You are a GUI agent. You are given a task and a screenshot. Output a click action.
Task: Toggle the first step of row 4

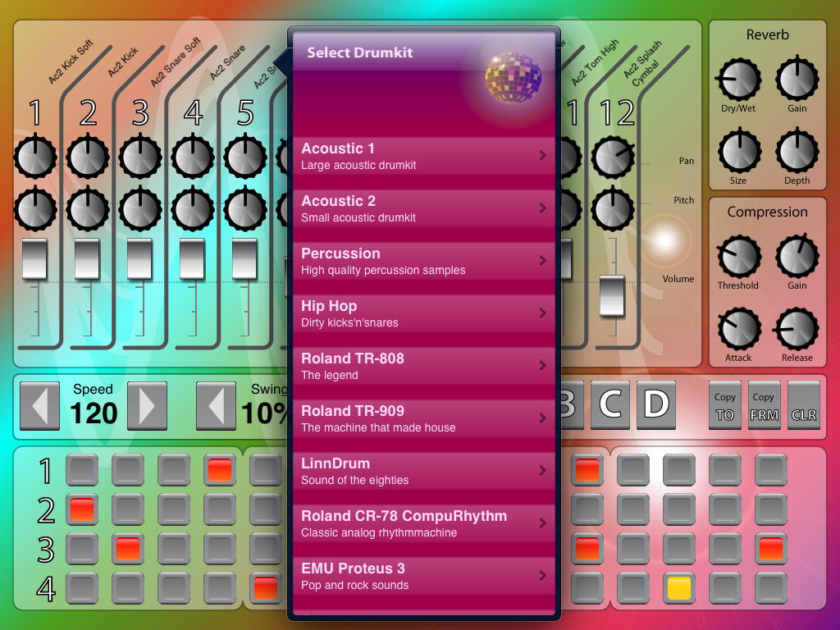click(82, 587)
